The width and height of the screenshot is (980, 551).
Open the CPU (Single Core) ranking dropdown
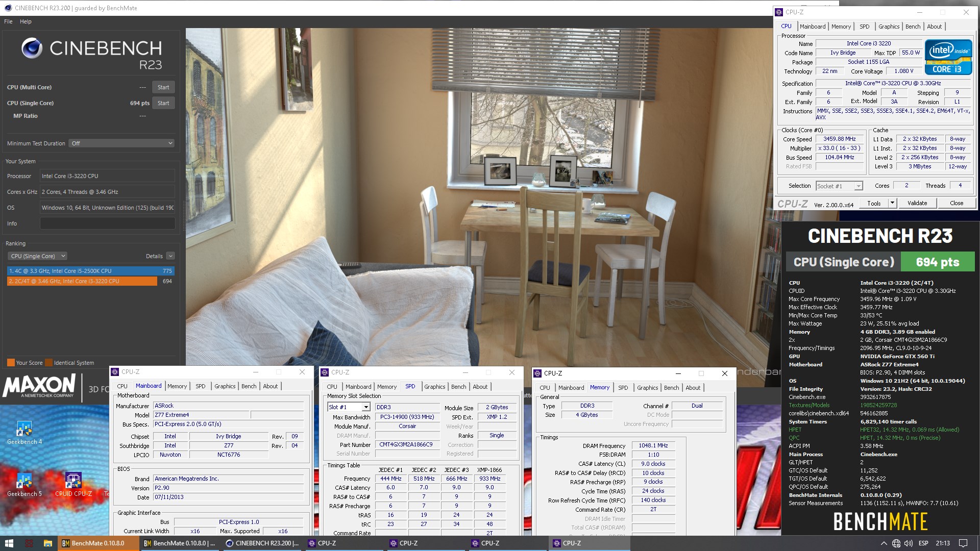(x=38, y=256)
